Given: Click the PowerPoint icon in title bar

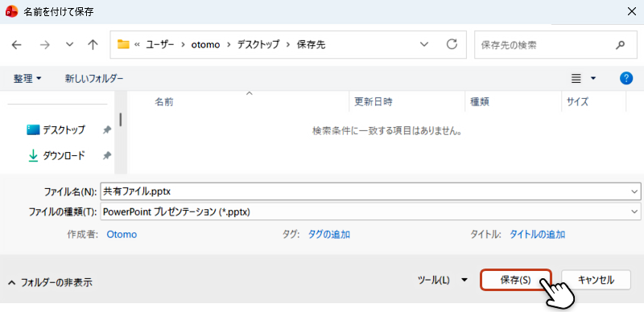Looking at the screenshot, I should [x=11, y=11].
